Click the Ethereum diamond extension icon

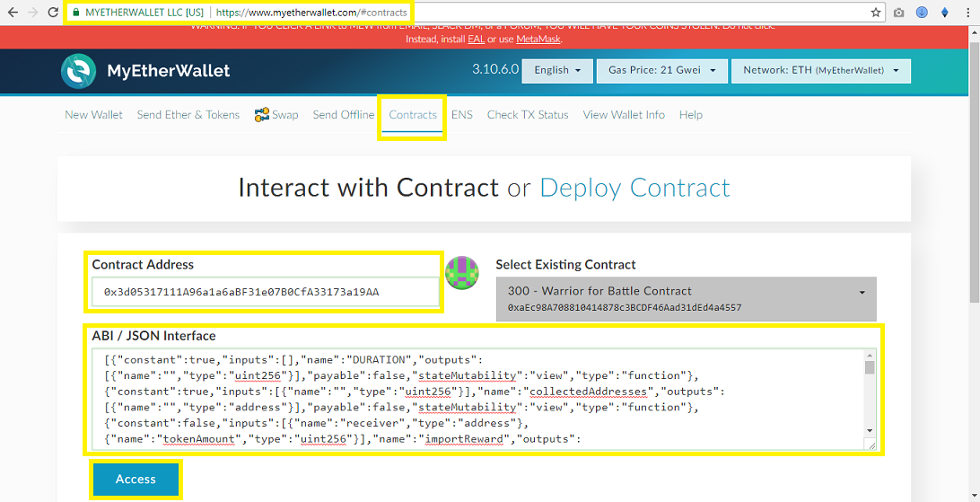pyautogui.click(x=945, y=13)
